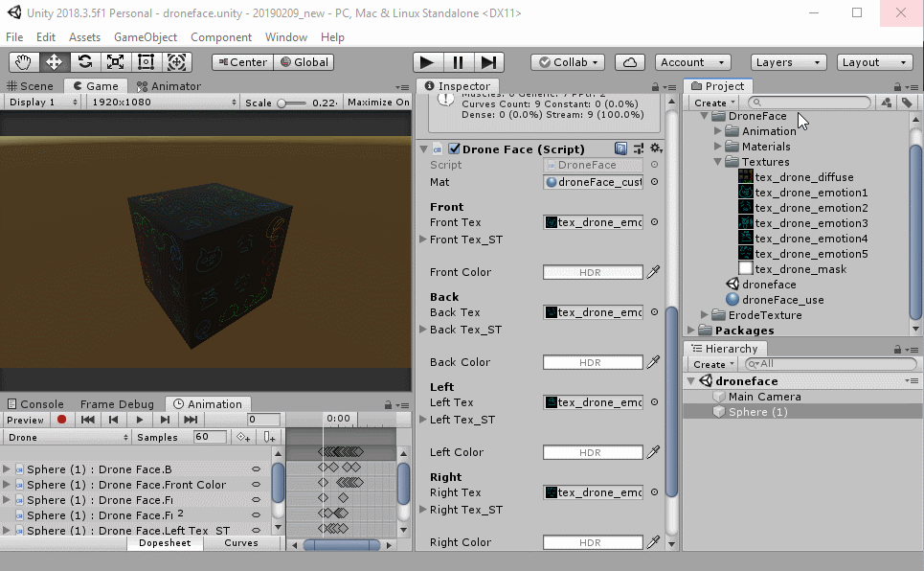924x571 pixels.
Task: Select Main Camera in Hierarchy
Action: click(764, 397)
